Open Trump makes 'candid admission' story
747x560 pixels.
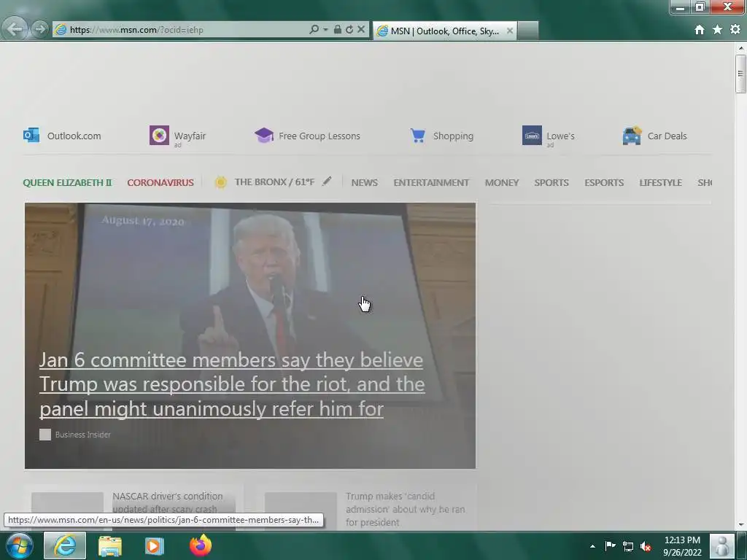(406, 509)
